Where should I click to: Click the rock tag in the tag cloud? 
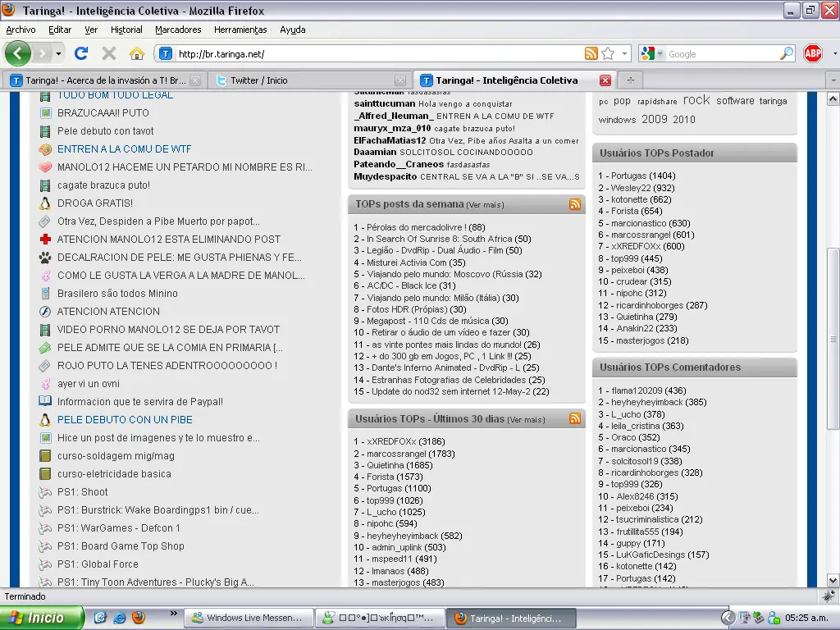tap(696, 99)
